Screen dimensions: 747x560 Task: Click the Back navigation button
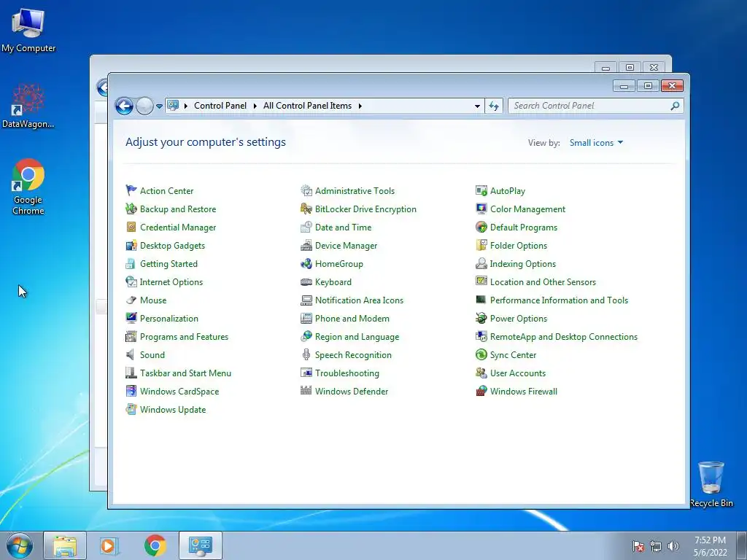pyautogui.click(x=124, y=106)
